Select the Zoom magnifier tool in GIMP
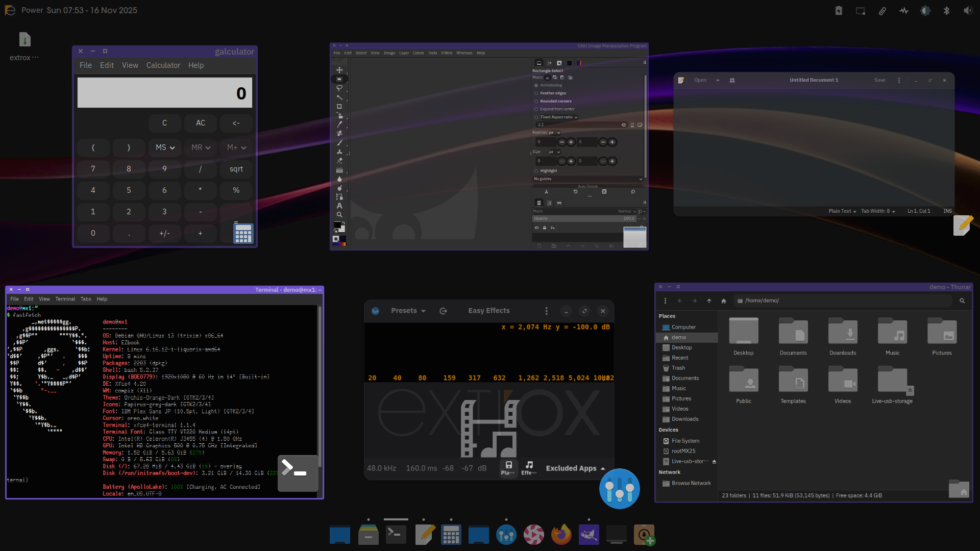This screenshot has width=980, height=551. 339,215
